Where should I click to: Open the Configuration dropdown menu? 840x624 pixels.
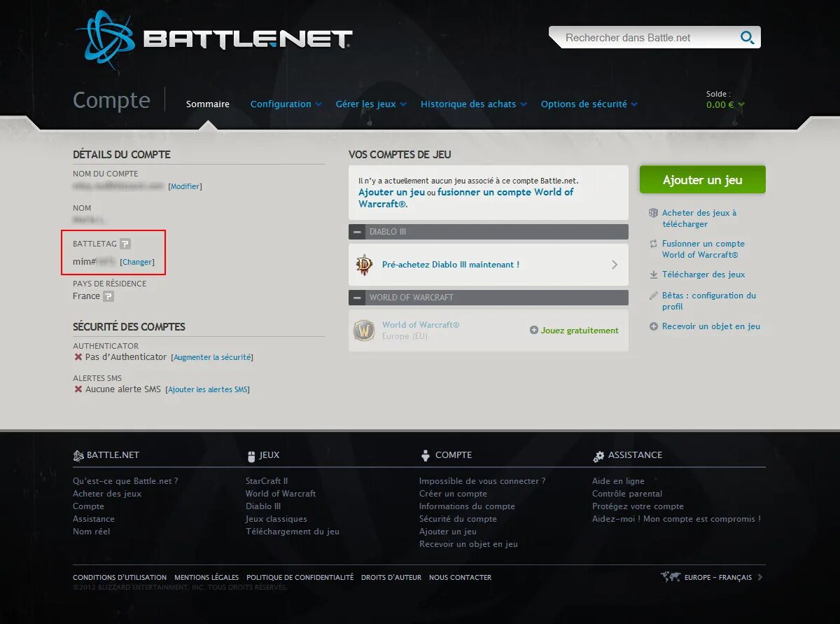point(286,104)
